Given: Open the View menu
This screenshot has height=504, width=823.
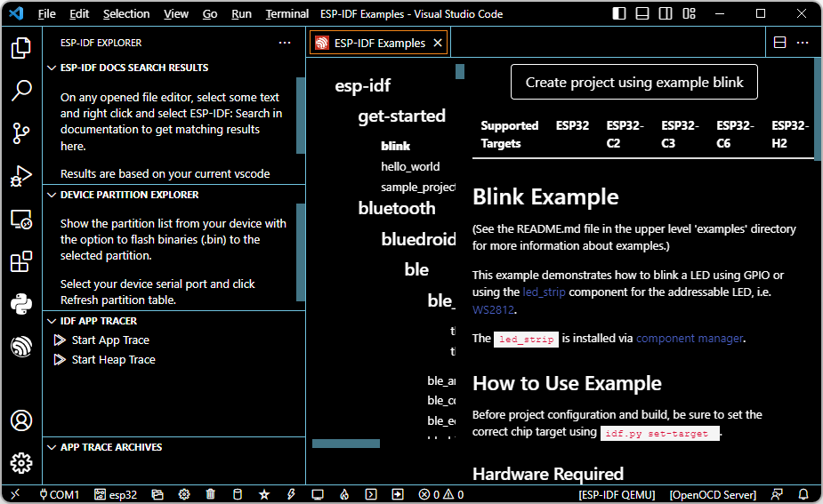Looking at the screenshot, I should (176, 14).
